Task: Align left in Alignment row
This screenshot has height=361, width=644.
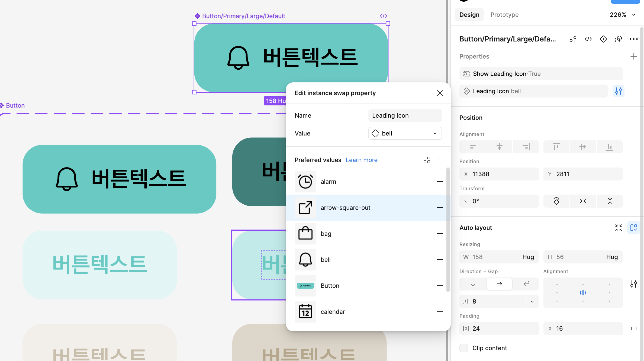Action: coord(472,147)
